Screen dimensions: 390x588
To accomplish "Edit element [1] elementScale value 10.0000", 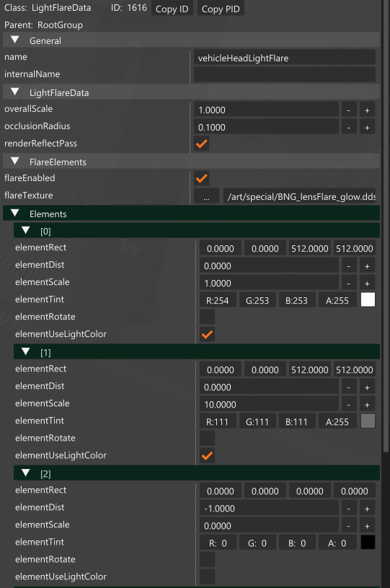I will pyautogui.click(x=269, y=404).
